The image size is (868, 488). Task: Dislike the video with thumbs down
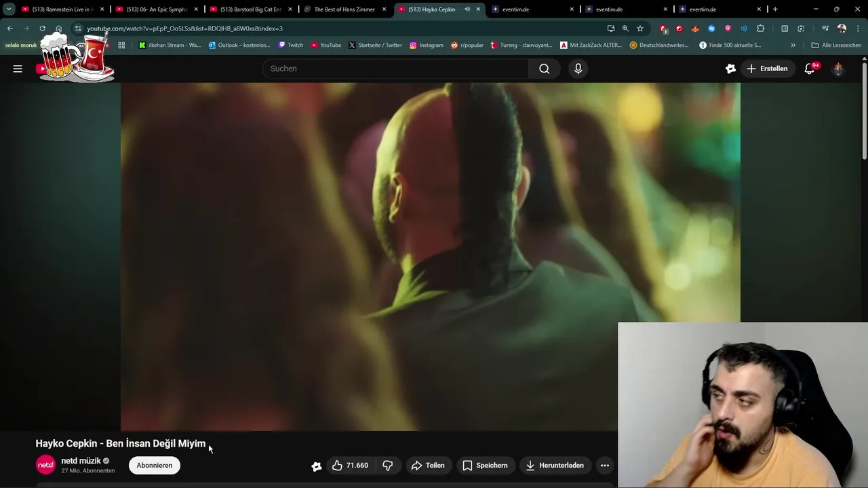click(x=388, y=466)
